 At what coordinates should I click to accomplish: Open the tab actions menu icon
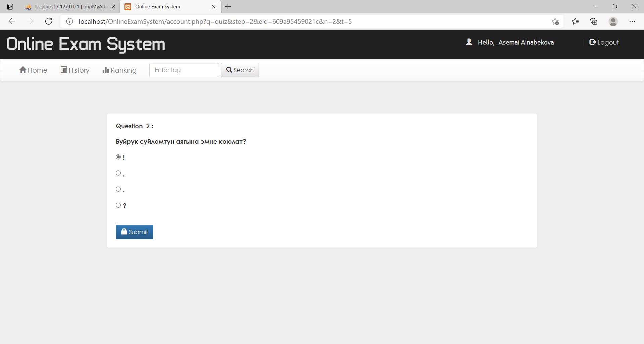click(10, 7)
